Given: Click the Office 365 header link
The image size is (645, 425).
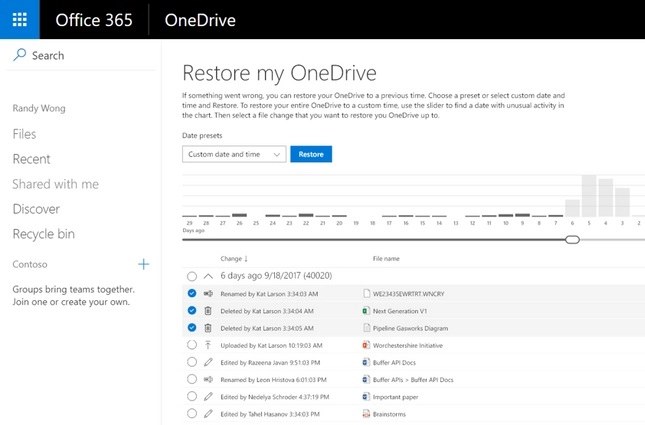Looking at the screenshot, I should click(94, 20).
